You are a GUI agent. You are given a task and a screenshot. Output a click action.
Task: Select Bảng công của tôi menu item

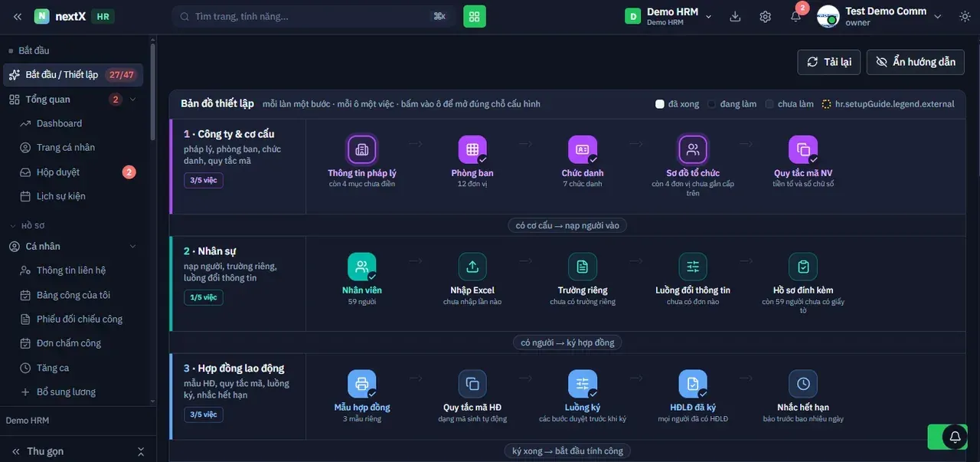(73, 295)
